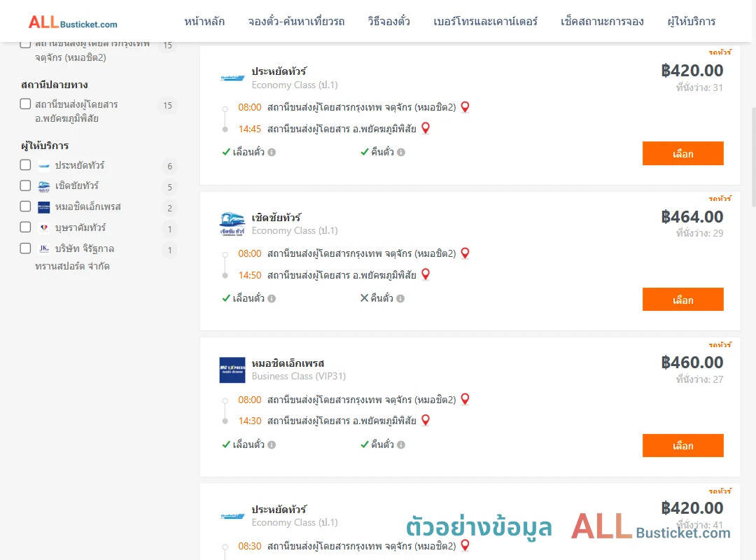
Task: Click ประหยัดทัวร์ operator name in filter list
Action: [x=80, y=165]
